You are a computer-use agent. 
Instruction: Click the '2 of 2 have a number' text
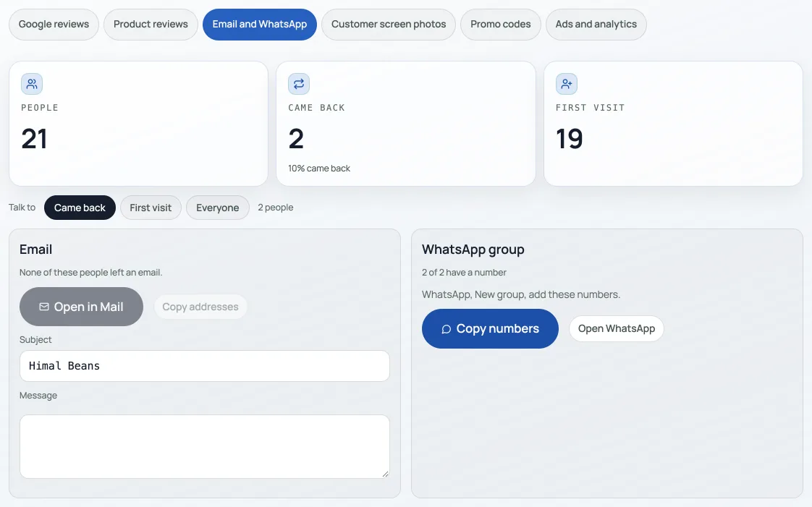[x=464, y=272]
